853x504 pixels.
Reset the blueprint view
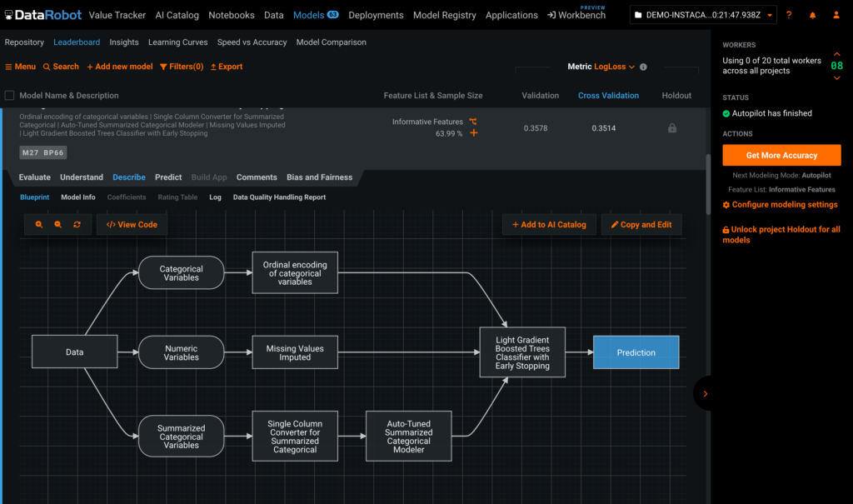pyautogui.click(x=77, y=224)
